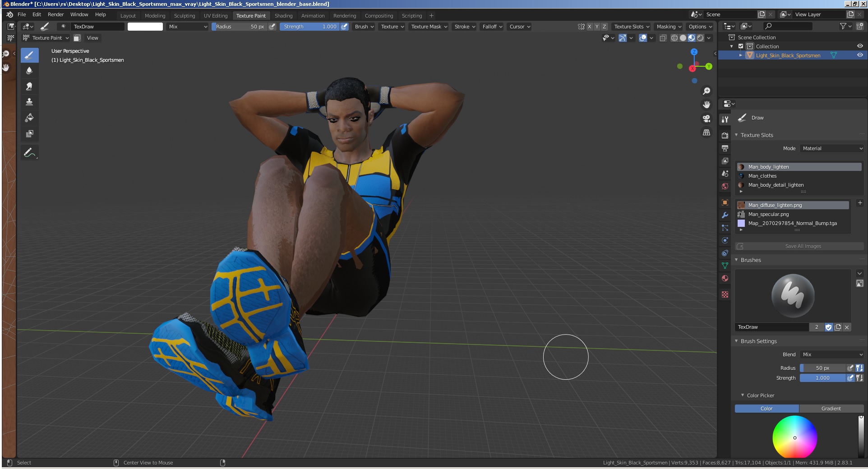
Task: Open Physics properties tab
Action: click(x=725, y=240)
